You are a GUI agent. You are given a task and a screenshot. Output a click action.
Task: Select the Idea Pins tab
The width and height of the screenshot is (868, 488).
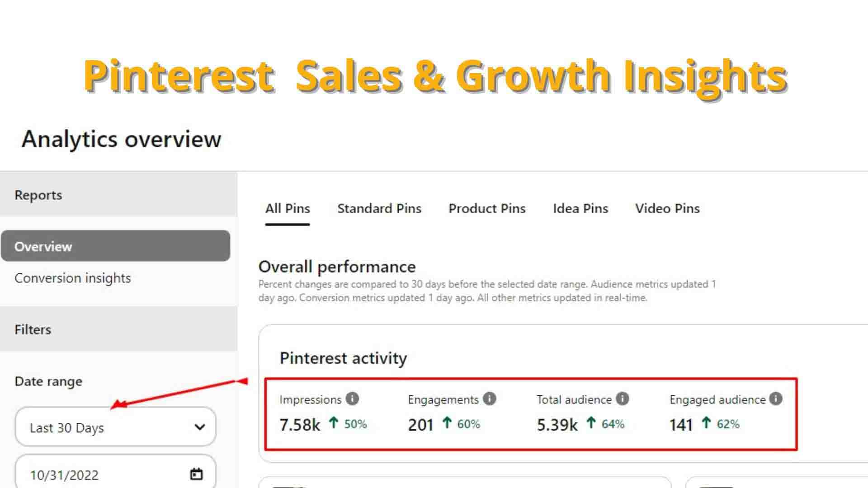click(580, 209)
